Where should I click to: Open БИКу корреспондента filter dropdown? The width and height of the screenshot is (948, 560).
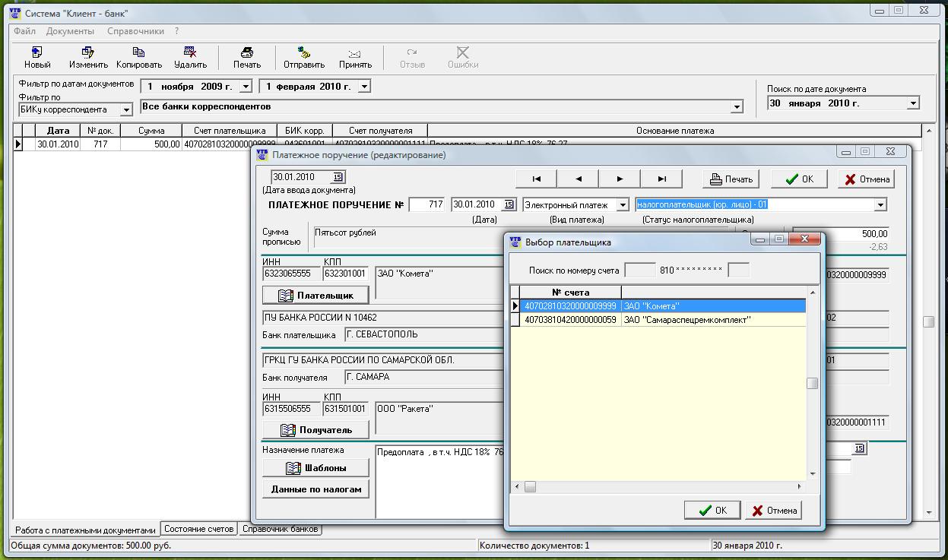[x=126, y=110]
